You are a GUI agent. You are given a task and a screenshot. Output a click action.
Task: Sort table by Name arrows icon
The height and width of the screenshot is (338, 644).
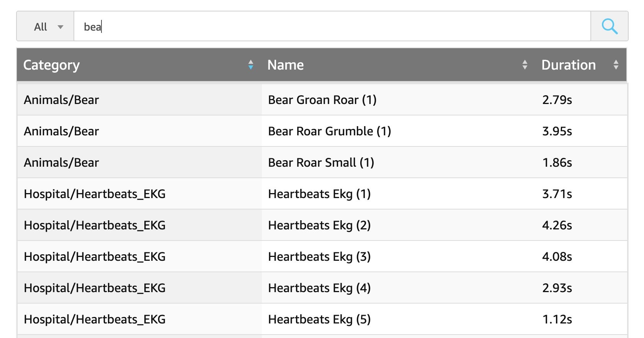525,65
